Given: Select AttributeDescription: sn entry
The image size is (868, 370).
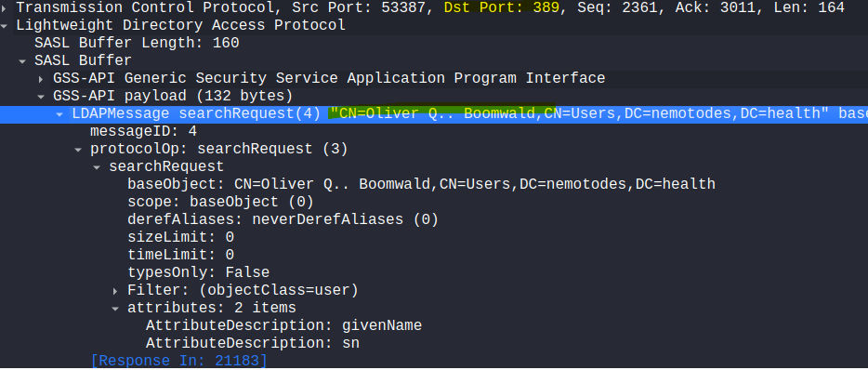Looking at the screenshot, I should pyautogui.click(x=253, y=343).
